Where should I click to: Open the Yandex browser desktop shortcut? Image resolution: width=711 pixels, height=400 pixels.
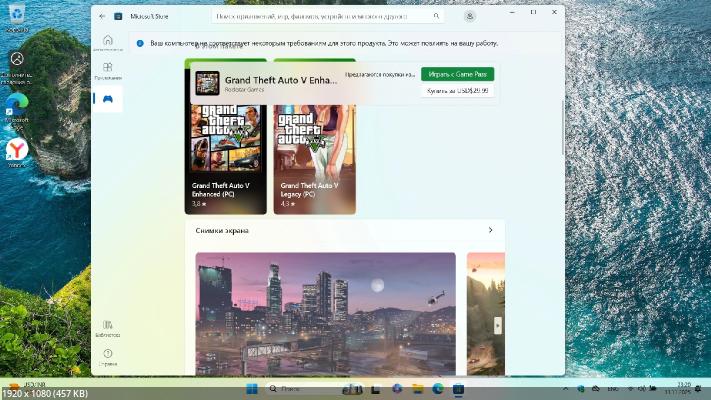(17, 150)
